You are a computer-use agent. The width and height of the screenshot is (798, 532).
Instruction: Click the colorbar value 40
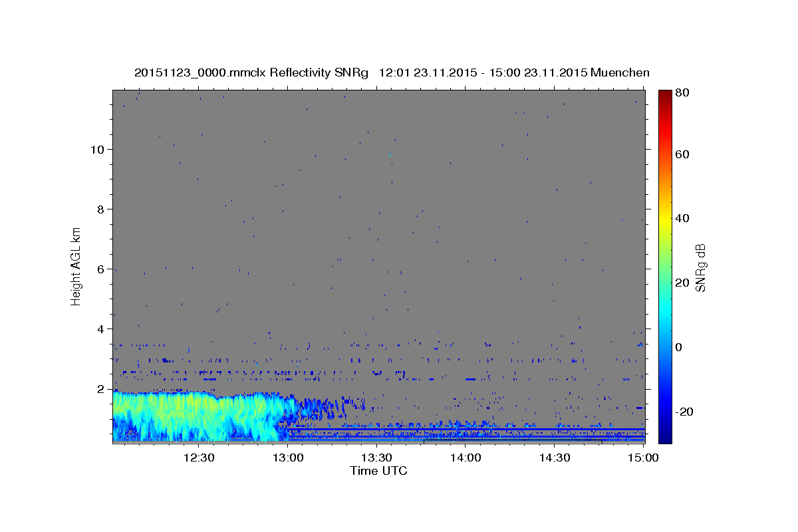click(682, 218)
